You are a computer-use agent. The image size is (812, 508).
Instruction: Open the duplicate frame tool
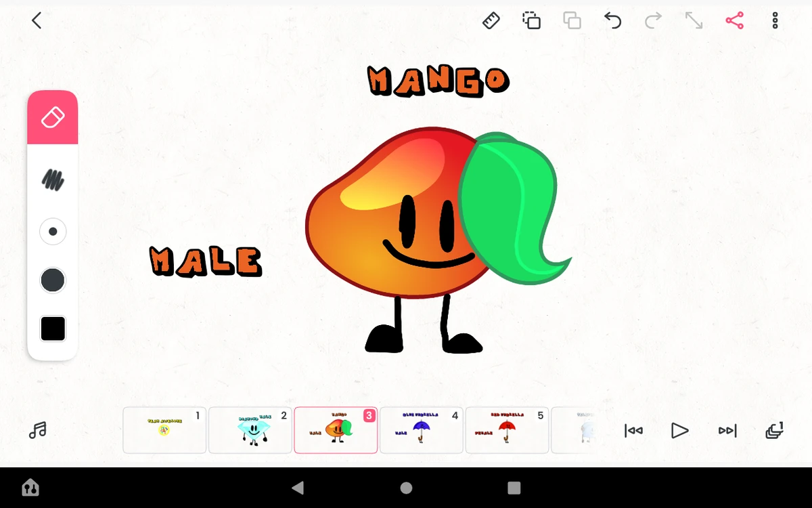tap(572, 20)
